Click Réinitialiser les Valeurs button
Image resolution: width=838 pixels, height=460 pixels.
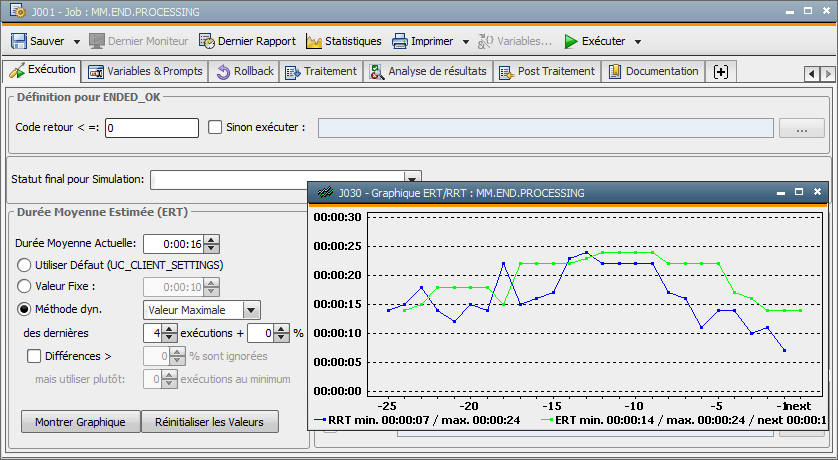209,422
